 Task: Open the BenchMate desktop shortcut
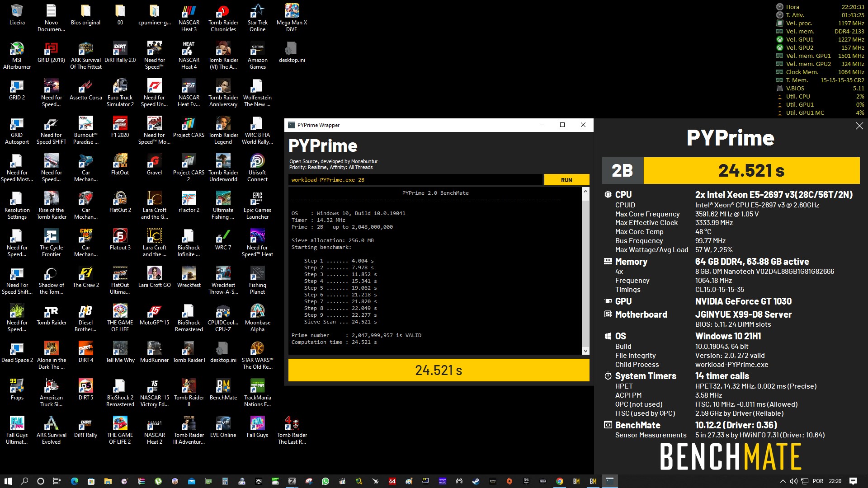(223, 389)
